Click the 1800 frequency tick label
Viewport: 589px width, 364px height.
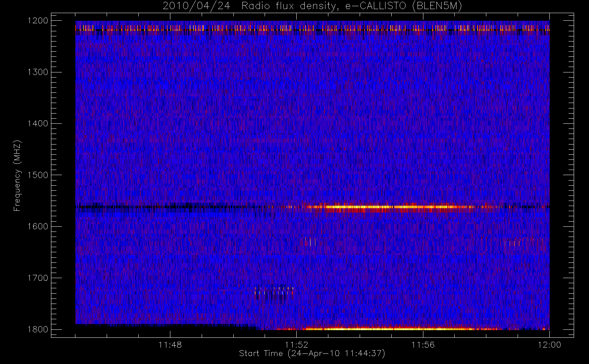click(x=38, y=329)
